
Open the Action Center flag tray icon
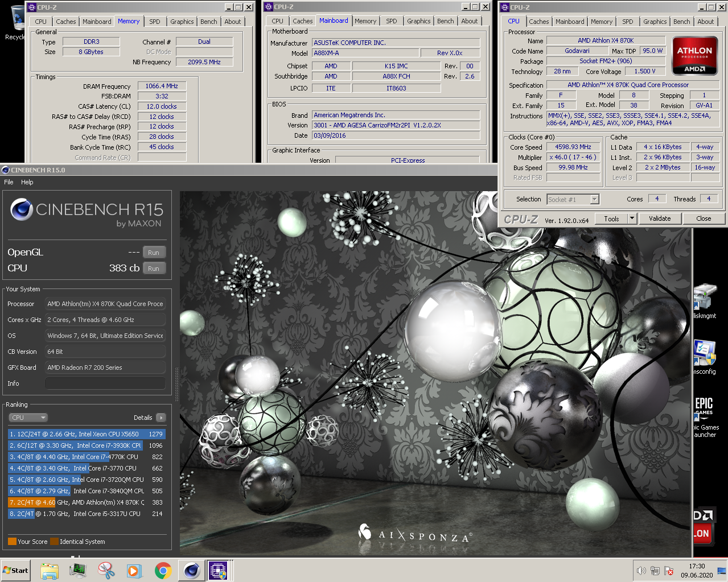pos(669,571)
